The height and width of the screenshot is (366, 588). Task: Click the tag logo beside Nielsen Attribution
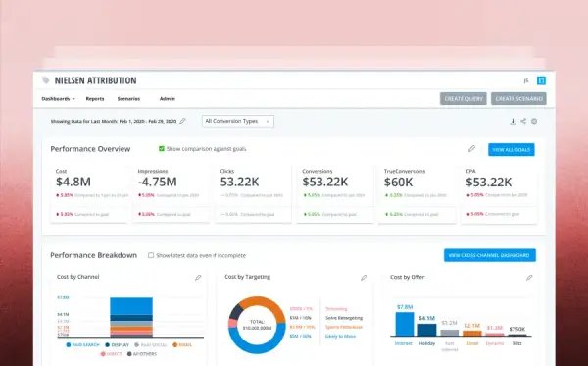click(46, 80)
